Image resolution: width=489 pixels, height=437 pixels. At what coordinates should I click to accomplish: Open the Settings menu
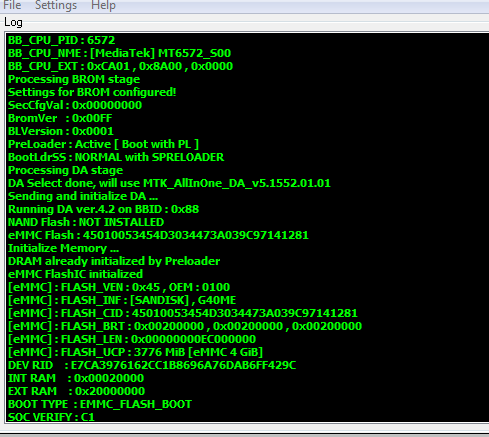56,5
